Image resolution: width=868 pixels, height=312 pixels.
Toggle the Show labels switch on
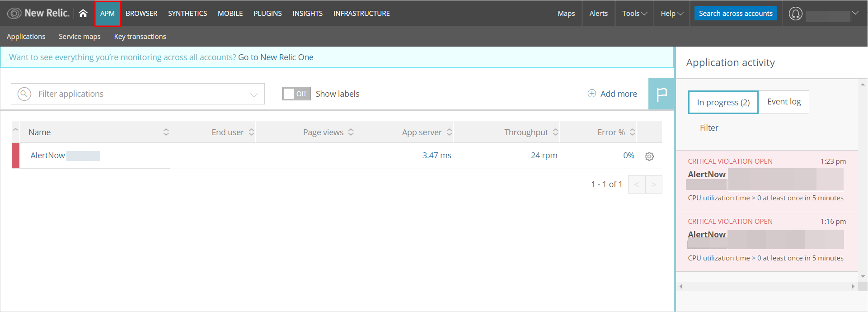pyautogui.click(x=296, y=94)
